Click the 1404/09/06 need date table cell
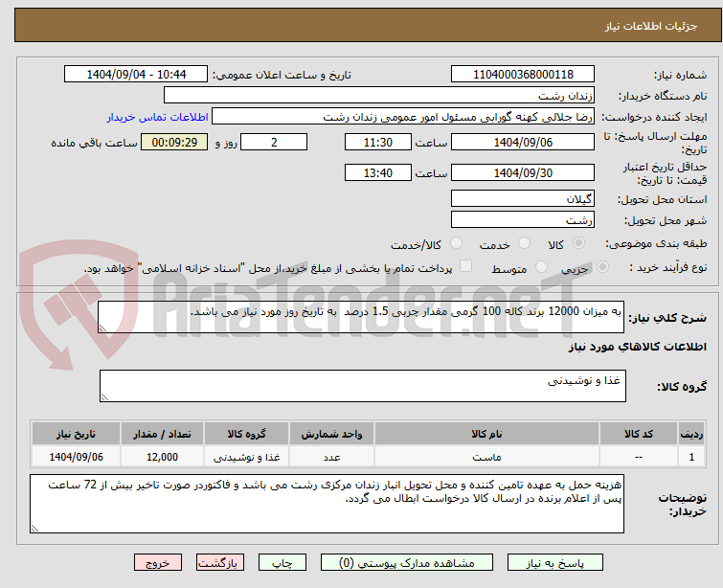Screen dimensions: 723x588 pos(76,457)
